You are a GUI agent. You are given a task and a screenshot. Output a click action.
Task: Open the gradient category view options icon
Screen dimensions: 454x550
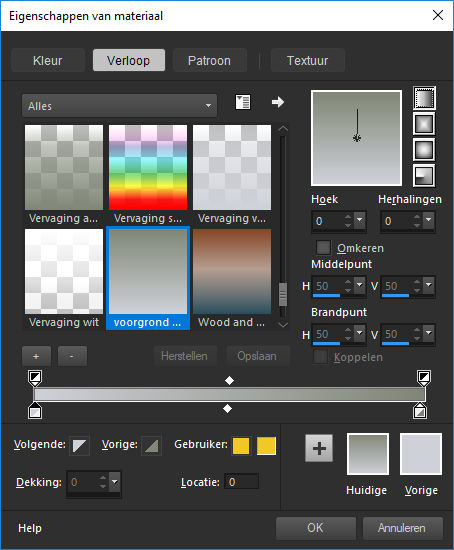click(243, 102)
